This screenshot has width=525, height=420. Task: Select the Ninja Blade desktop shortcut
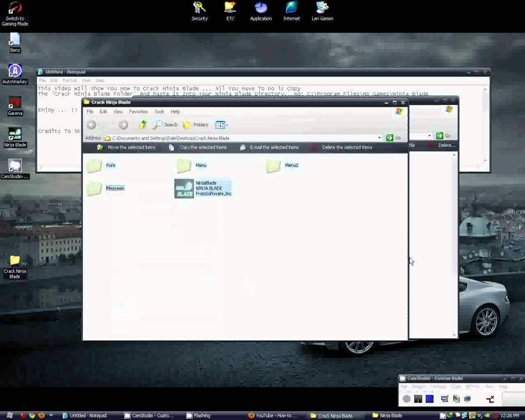[15, 138]
